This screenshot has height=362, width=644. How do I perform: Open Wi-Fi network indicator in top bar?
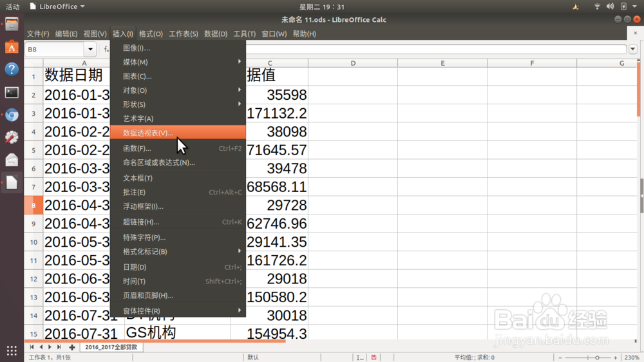coord(597,6)
